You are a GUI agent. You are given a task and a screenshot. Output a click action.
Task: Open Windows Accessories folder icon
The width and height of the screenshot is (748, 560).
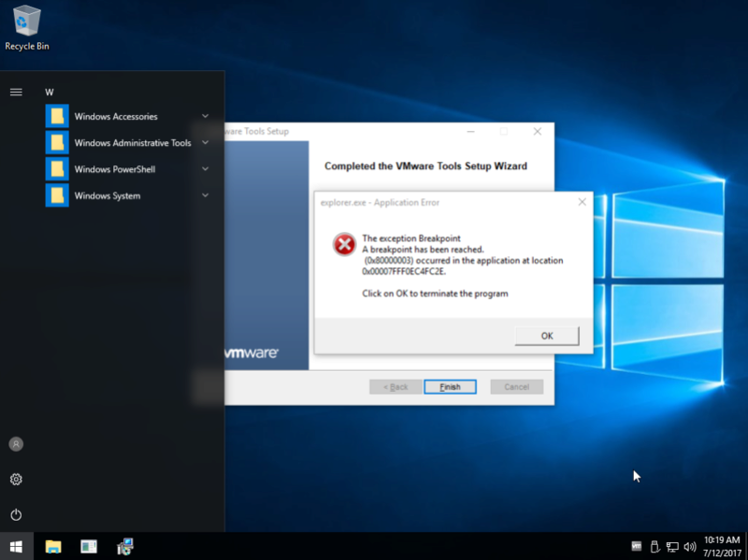57,116
